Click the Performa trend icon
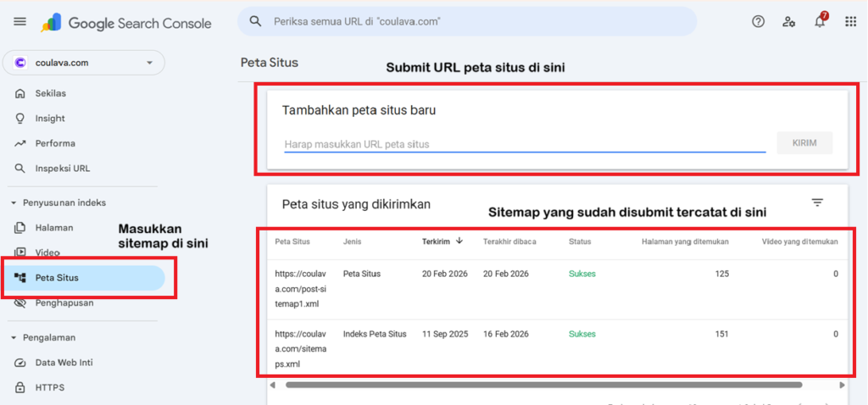The height and width of the screenshot is (405, 868). point(20,143)
